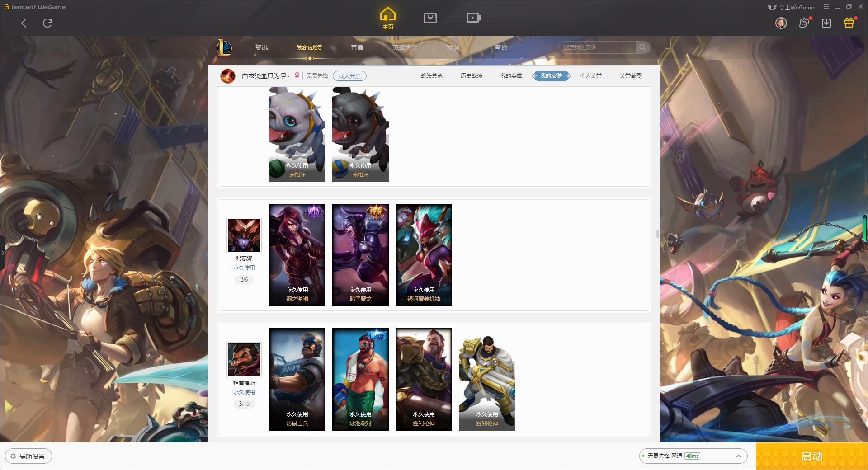Open the 直播 tab
This screenshot has height=470, width=868.
(x=357, y=47)
